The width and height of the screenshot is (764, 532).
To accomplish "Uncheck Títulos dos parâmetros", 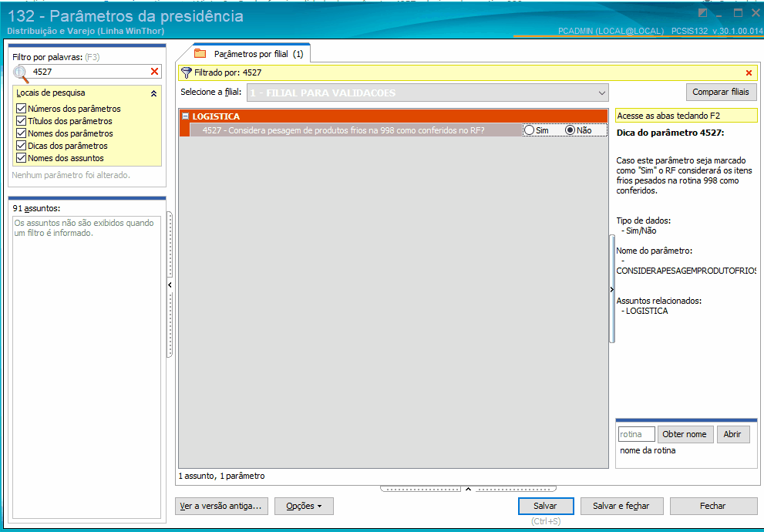I will click(21, 121).
